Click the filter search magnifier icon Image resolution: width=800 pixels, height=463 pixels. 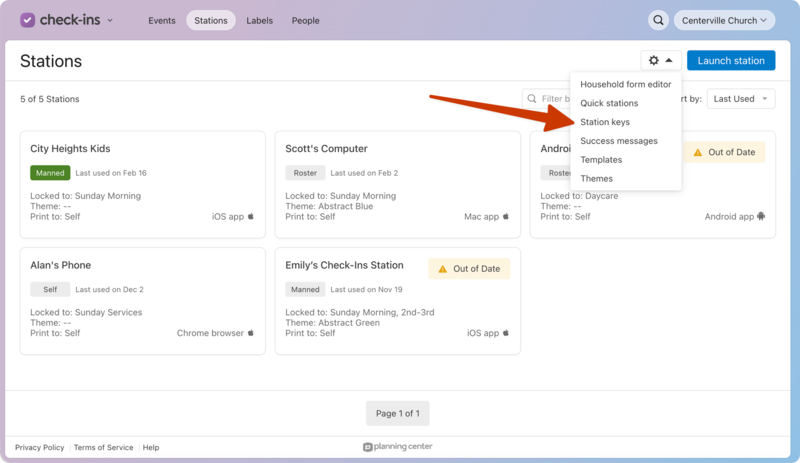click(532, 99)
